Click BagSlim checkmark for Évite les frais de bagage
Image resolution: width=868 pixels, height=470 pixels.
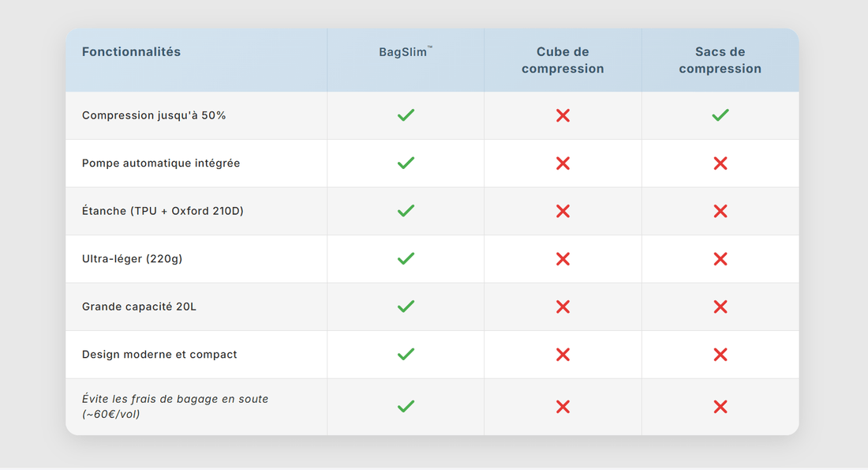[406, 406]
